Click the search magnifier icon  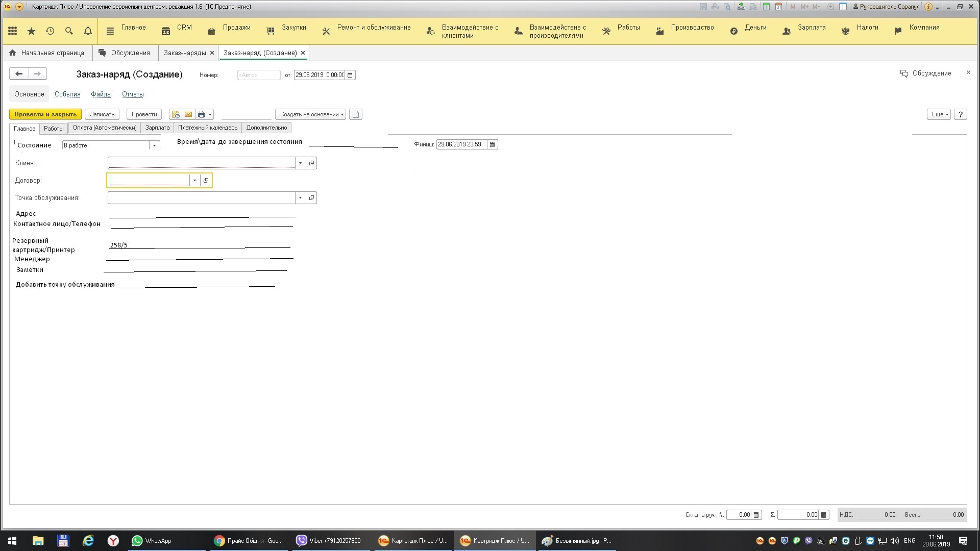click(x=69, y=31)
